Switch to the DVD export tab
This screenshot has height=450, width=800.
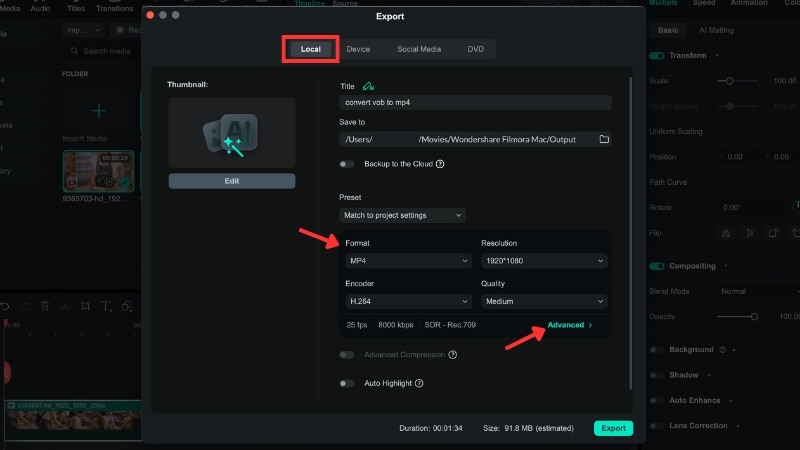click(x=476, y=49)
